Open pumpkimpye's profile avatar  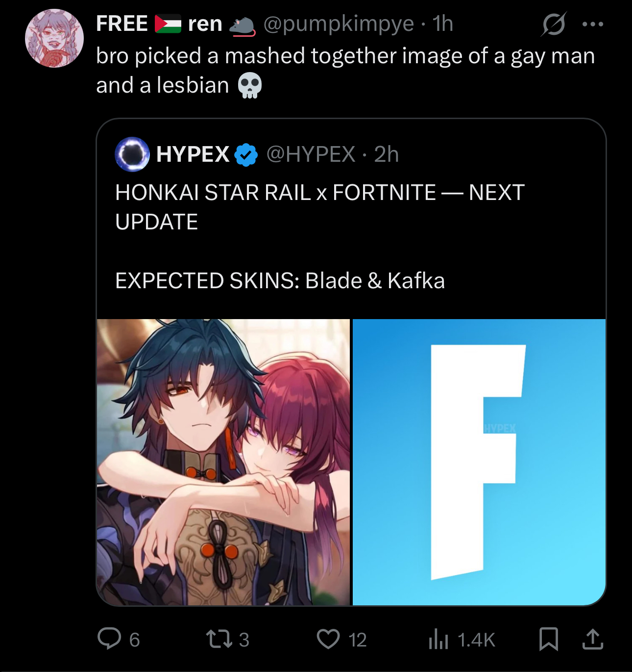click(54, 38)
